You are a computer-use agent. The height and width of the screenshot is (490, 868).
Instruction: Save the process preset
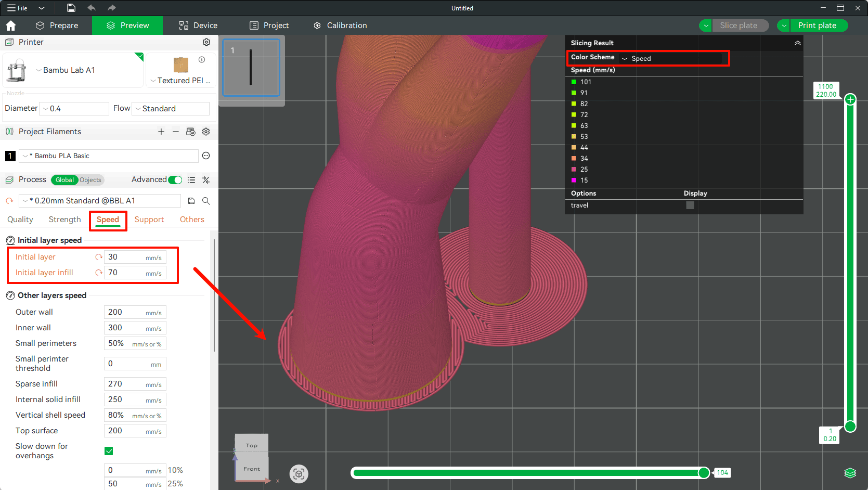191,201
